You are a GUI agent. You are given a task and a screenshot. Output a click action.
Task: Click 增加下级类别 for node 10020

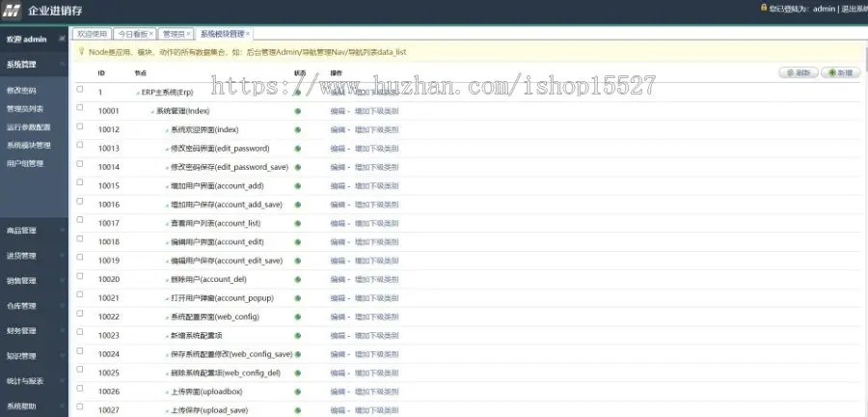pyautogui.click(x=376, y=280)
